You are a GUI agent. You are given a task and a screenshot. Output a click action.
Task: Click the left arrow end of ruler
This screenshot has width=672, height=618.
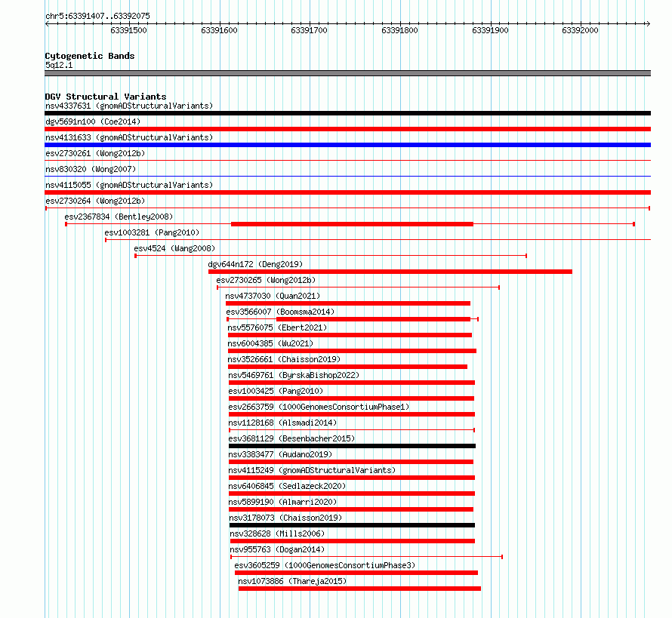click(47, 24)
